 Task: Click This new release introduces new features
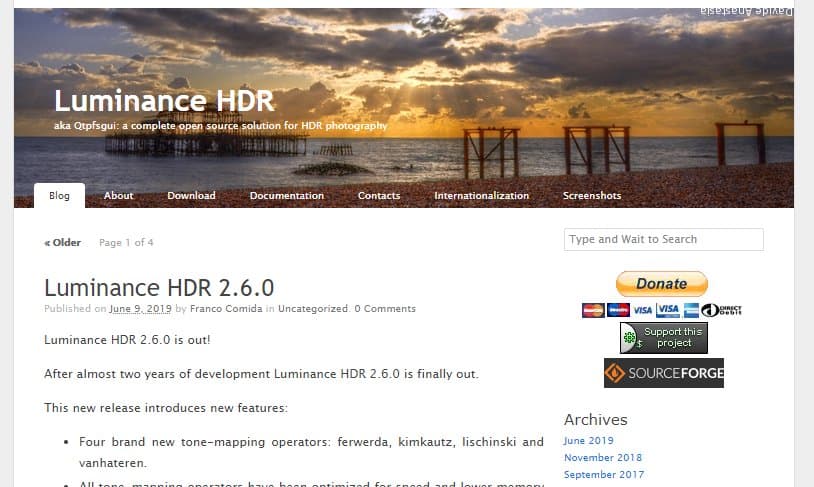(x=166, y=408)
